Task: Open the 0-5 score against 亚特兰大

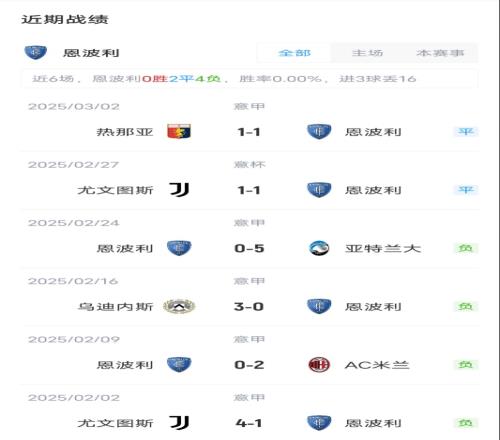Action: 249,248
